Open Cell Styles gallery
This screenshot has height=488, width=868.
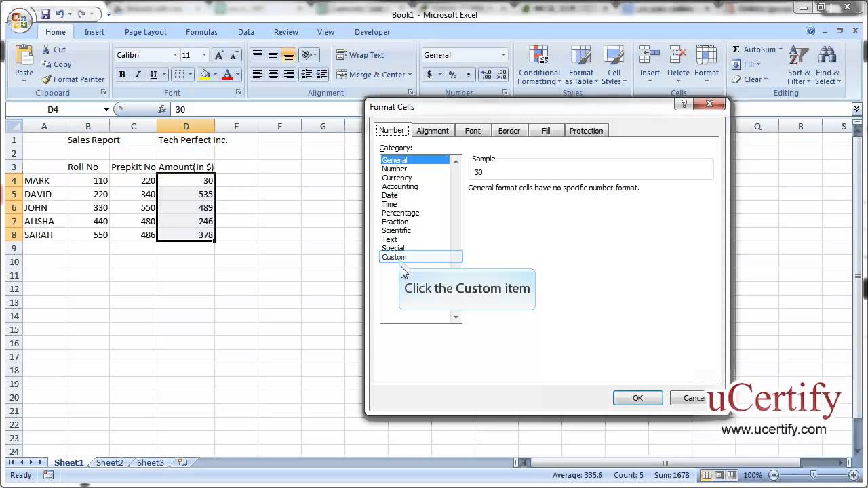tap(614, 65)
